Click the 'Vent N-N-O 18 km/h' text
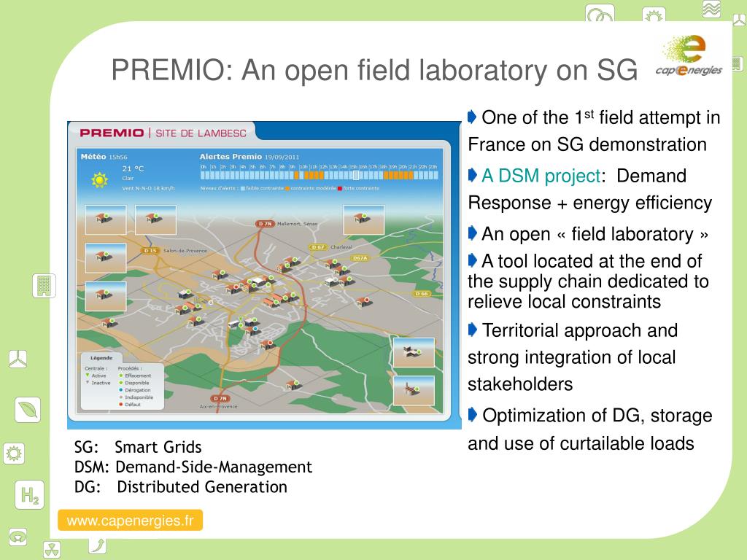The width and height of the screenshot is (747, 560). tap(149, 188)
